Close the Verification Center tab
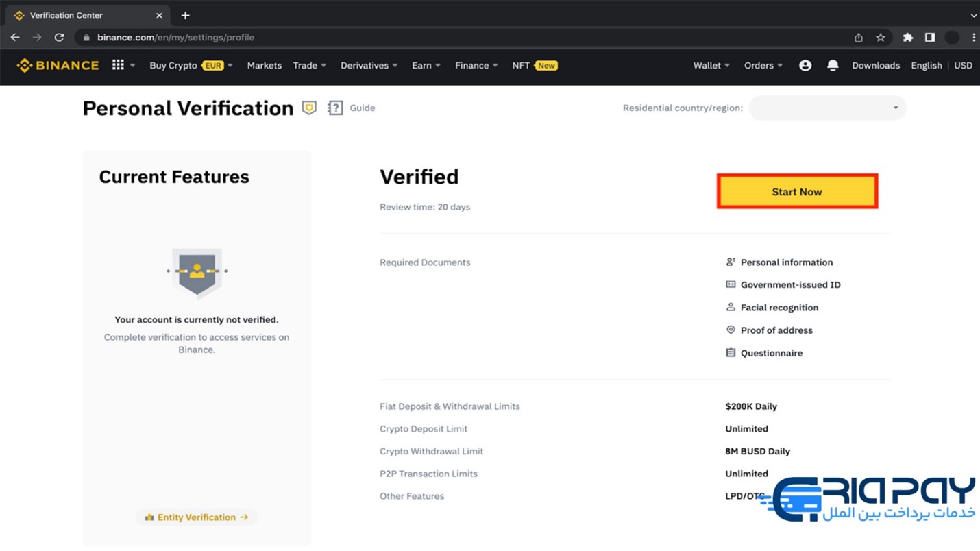 tap(159, 15)
